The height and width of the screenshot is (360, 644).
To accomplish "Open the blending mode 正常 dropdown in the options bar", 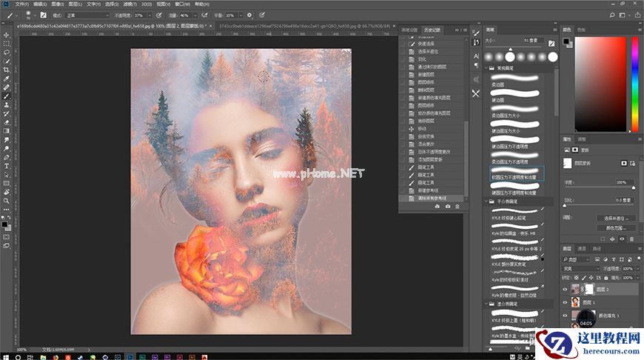I will pos(87,16).
